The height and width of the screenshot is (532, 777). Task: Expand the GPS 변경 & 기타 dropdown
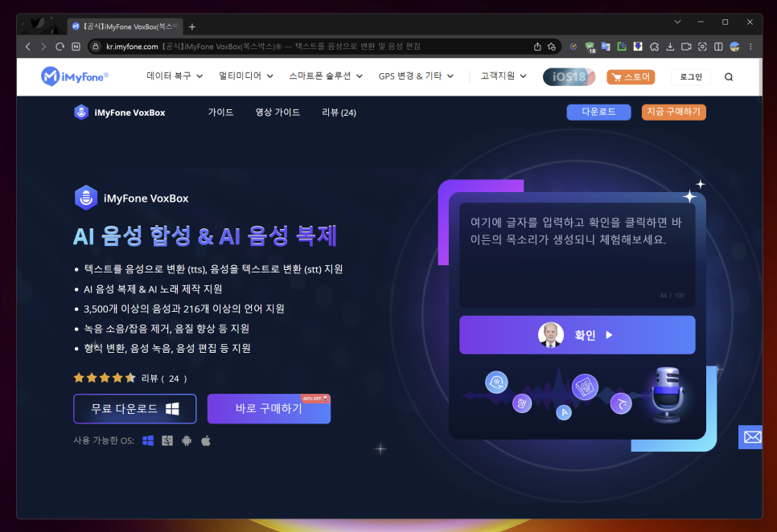point(416,76)
